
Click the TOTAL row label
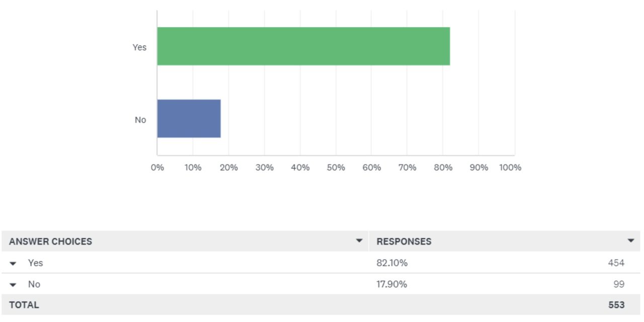click(x=24, y=305)
